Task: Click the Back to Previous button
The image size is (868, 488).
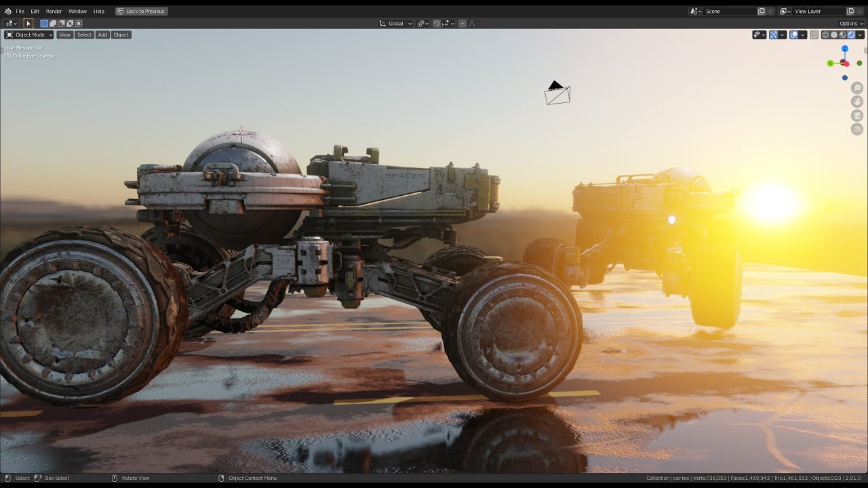Action: coord(142,12)
